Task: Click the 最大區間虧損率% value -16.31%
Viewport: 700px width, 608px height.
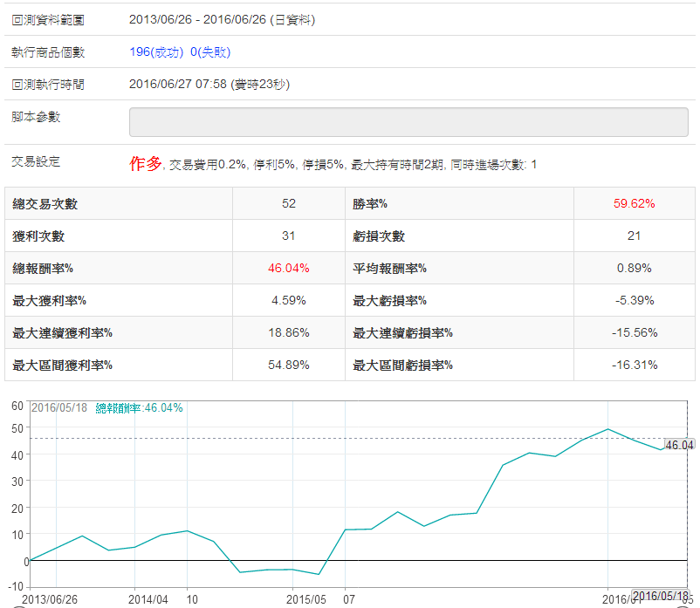Action: 634,365
